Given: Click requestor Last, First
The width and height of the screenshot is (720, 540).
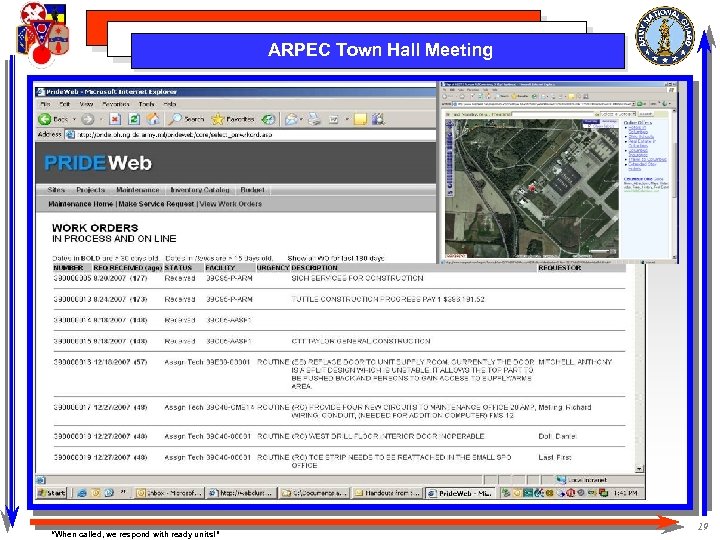Looking at the screenshot, I should click(x=555, y=457).
